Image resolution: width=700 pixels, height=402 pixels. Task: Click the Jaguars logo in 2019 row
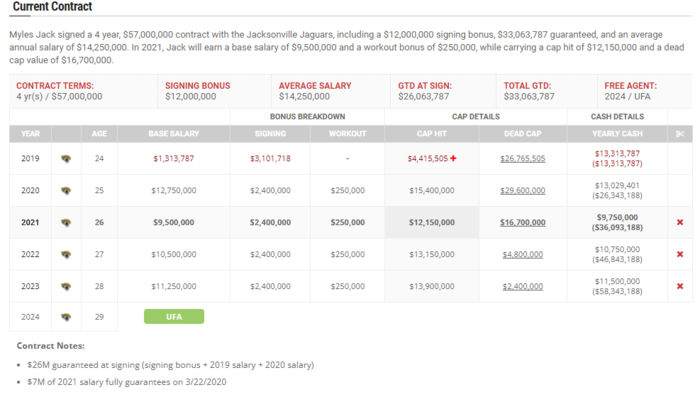(66, 159)
